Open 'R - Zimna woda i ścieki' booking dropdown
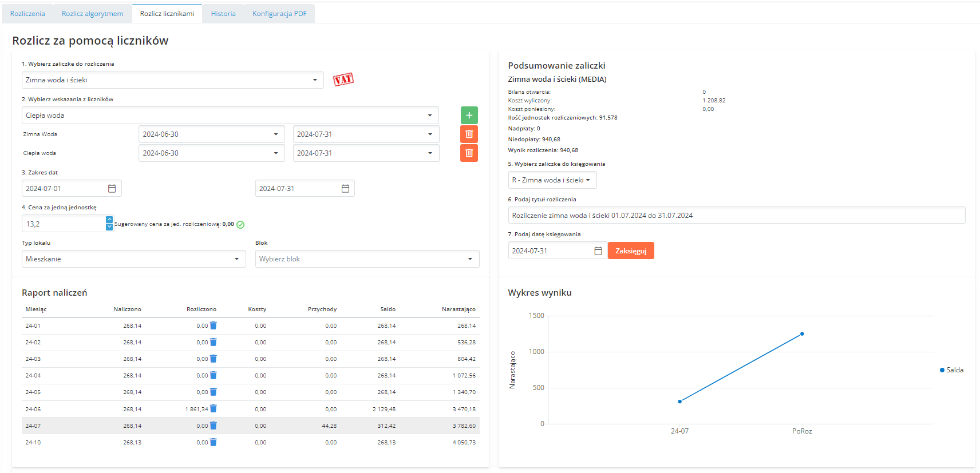Image resolution: width=980 pixels, height=473 pixels. pos(552,180)
